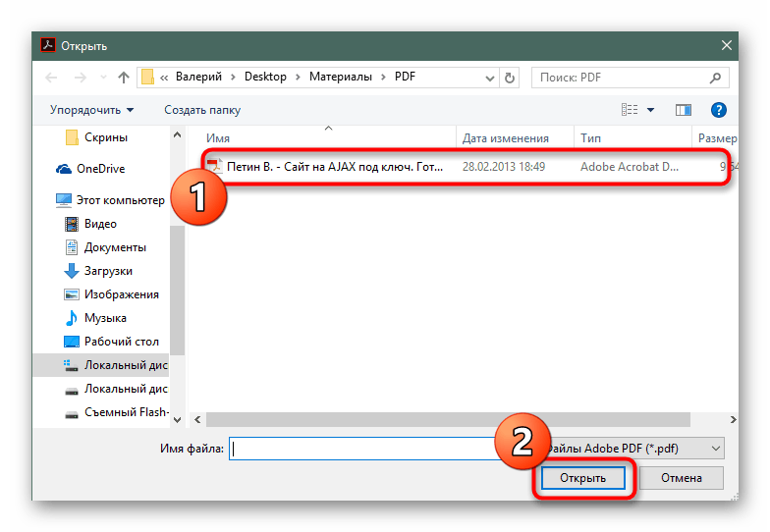Viewport: 770px width, 532px height.
Task: Click the Adobe Acrobat title bar icon
Action: click(x=47, y=45)
